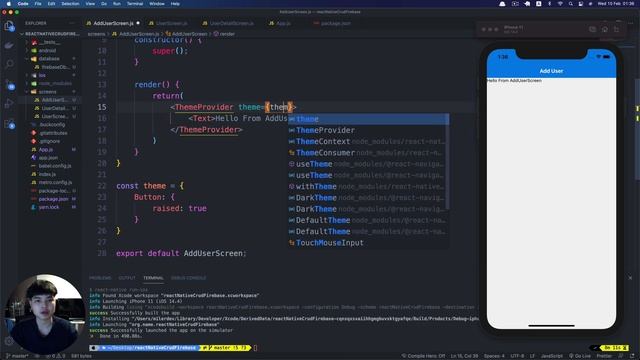The width and height of the screenshot is (640, 360).
Task: Collapse the screens folder
Action: [50, 92]
